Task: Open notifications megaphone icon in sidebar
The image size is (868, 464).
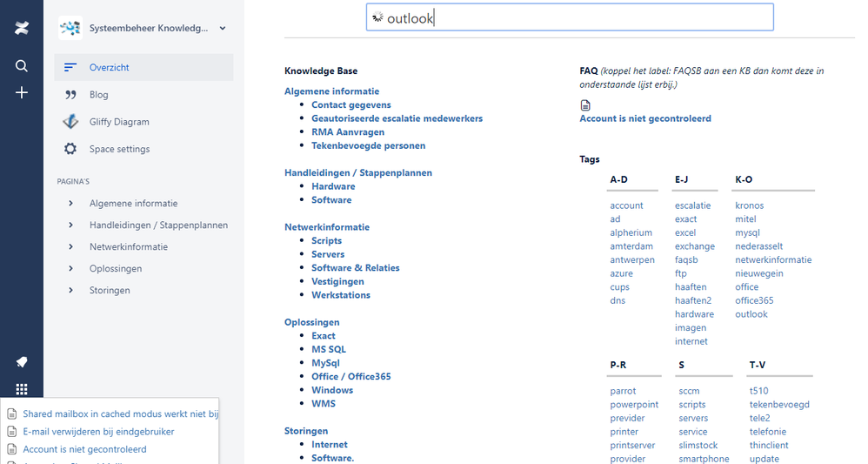Action: coord(22,362)
